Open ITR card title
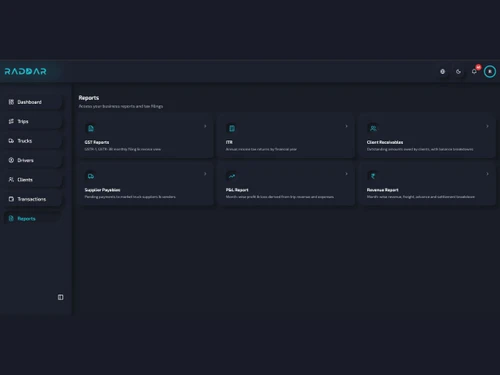This screenshot has height=375, width=500. [229, 142]
